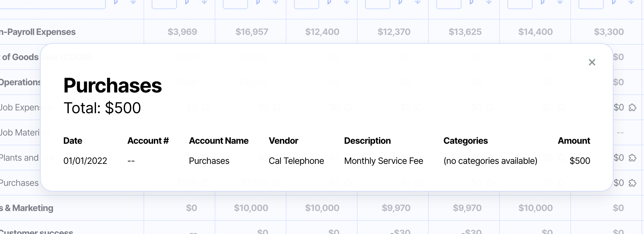Open the $16,957 Non-Payroll Expenses cell
Screen dimensions: 644x234
click(252, 32)
